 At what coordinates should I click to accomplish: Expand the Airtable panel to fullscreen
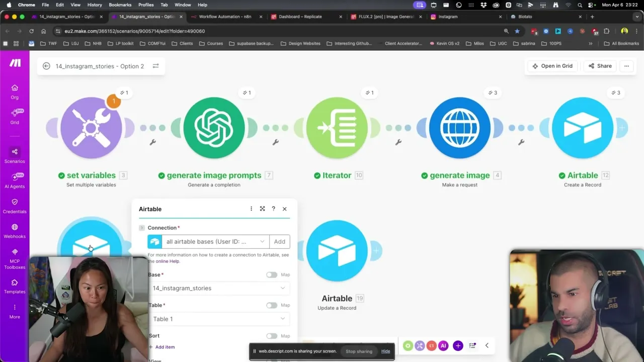pos(262,209)
